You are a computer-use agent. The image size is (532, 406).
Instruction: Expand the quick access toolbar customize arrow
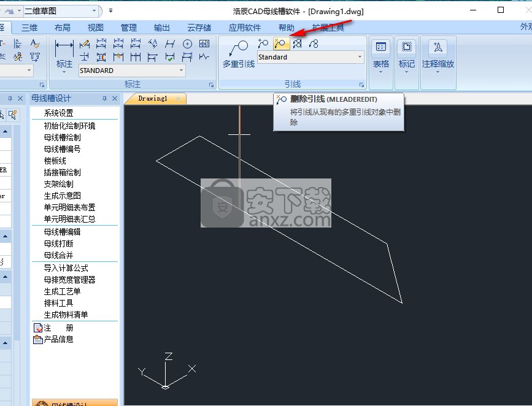pos(110,11)
